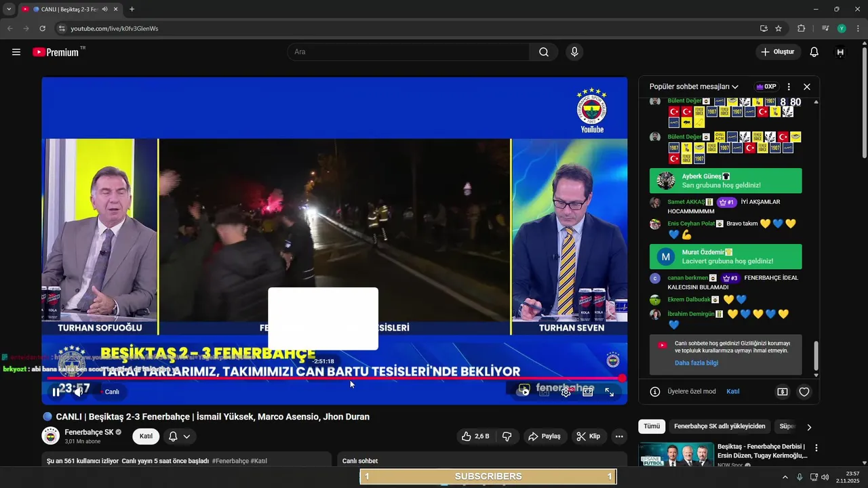Close the CANLI Beşiktaş browser tab
The image size is (868, 488).
117,9
